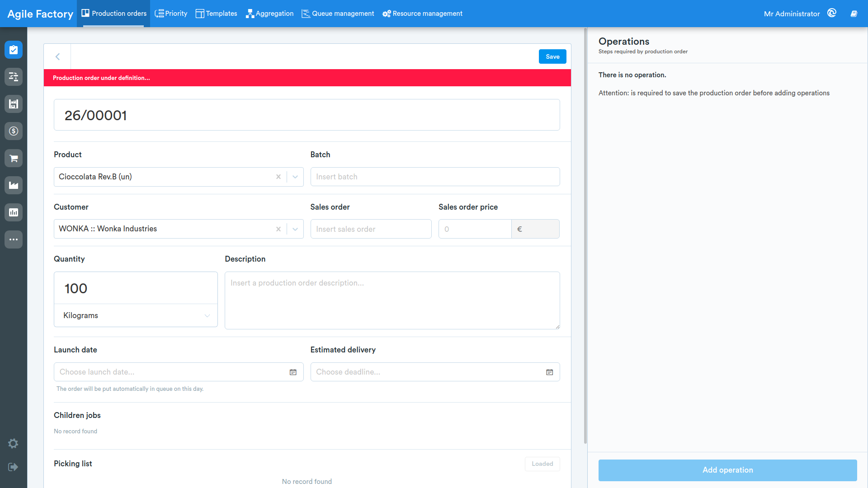Image resolution: width=868 pixels, height=488 pixels.
Task: Focus the Insert batch field
Action: click(x=435, y=177)
